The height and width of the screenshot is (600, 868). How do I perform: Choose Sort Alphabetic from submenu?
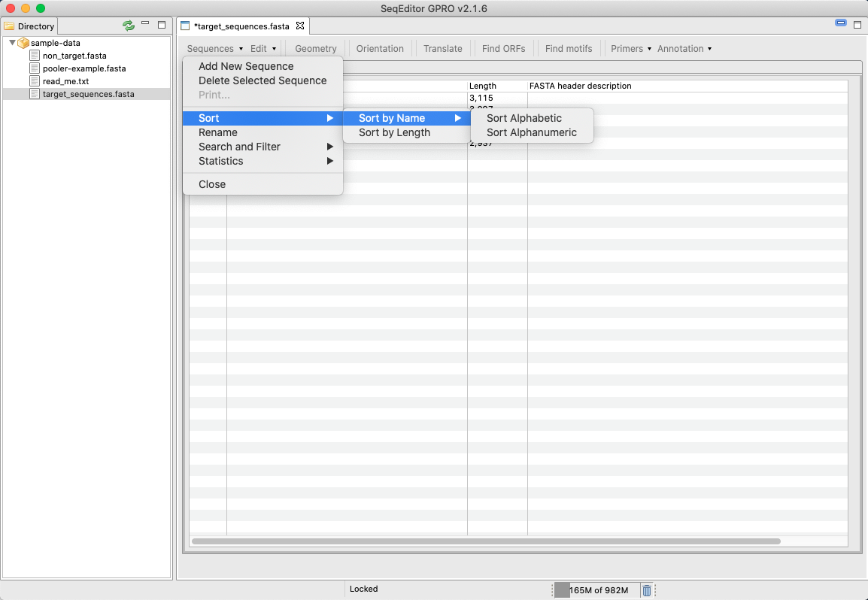[524, 118]
